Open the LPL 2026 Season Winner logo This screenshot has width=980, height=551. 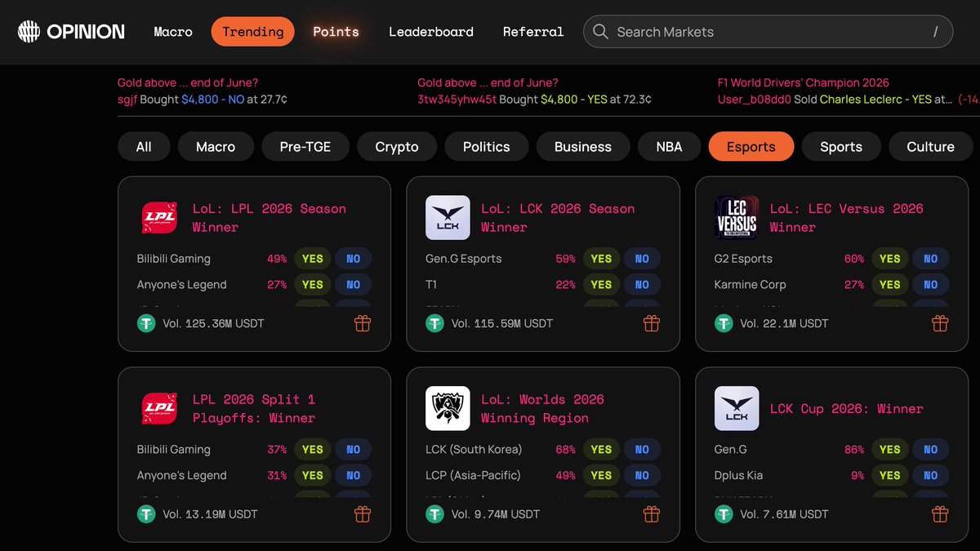[159, 218]
